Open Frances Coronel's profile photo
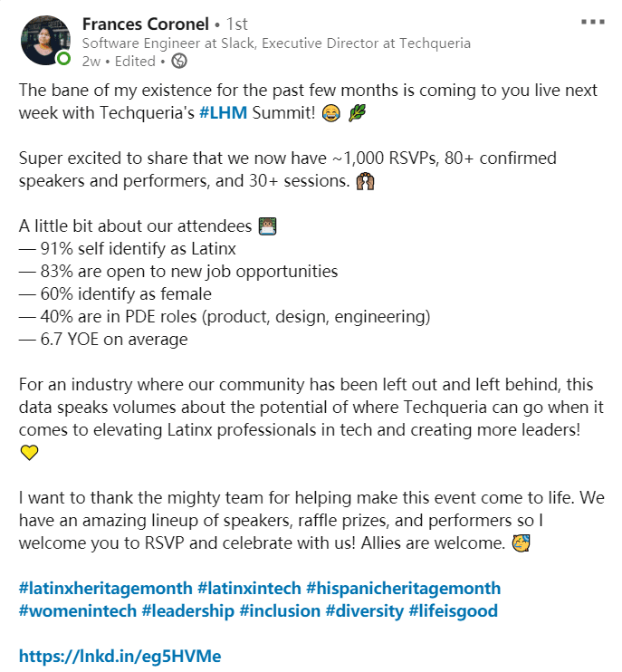Screen dimensions: 622x672 click(x=45, y=40)
